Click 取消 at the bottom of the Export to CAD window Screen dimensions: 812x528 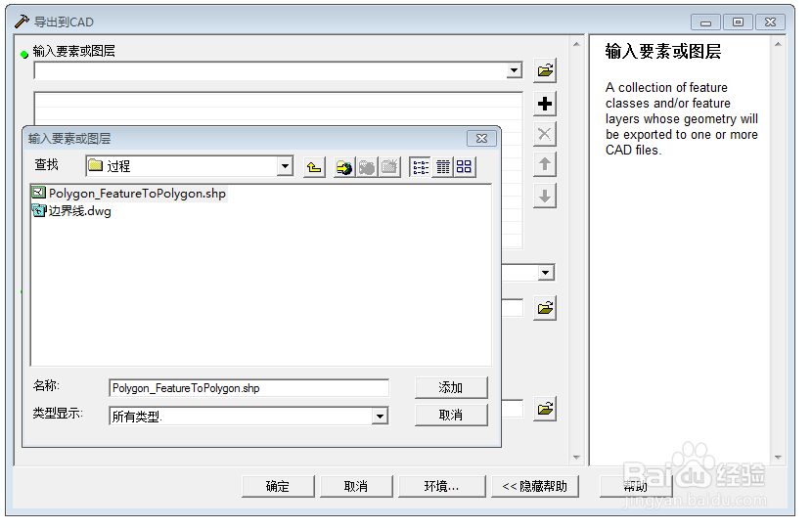click(x=356, y=487)
